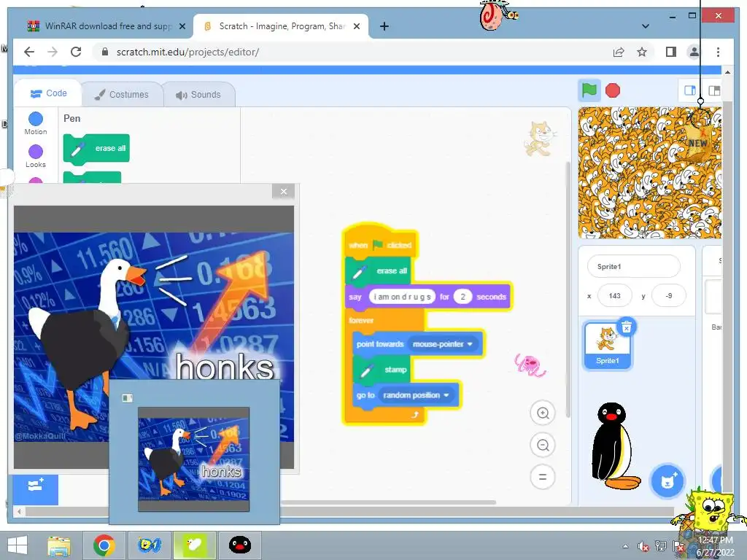Viewport: 747px width, 560px height.
Task: Click the zoom out magnifier in workspace
Action: pos(543,446)
